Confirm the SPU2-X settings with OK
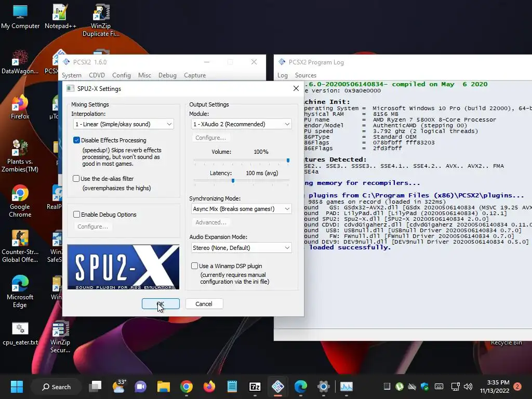This screenshot has width=532, height=399. point(161,303)
